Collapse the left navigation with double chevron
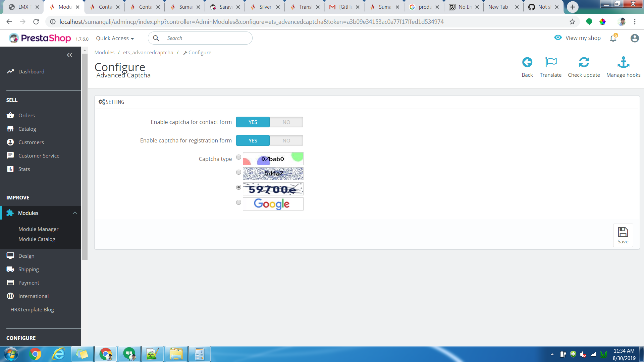This screenshot has height=362, width=644. [x=69, y=55]
